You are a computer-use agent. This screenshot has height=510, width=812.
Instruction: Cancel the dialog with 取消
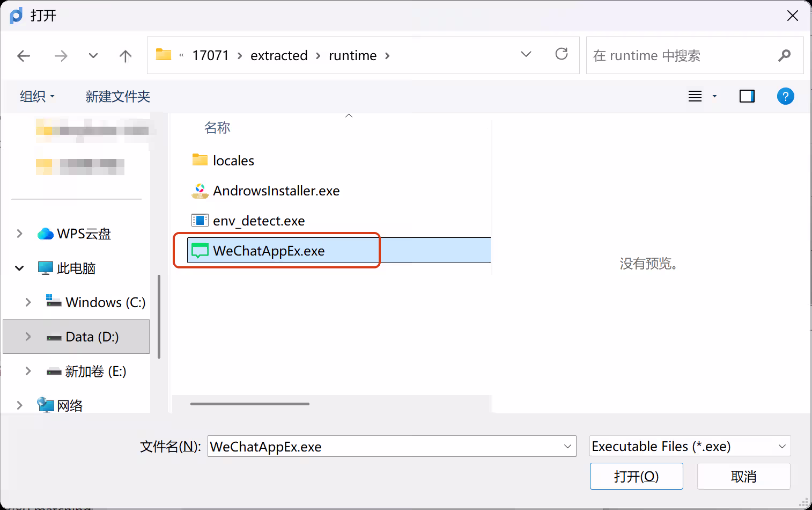coord(744,476)
